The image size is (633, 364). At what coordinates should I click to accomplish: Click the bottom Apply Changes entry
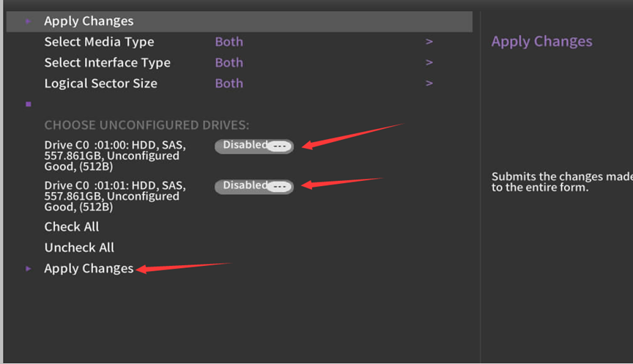[89, 269]
